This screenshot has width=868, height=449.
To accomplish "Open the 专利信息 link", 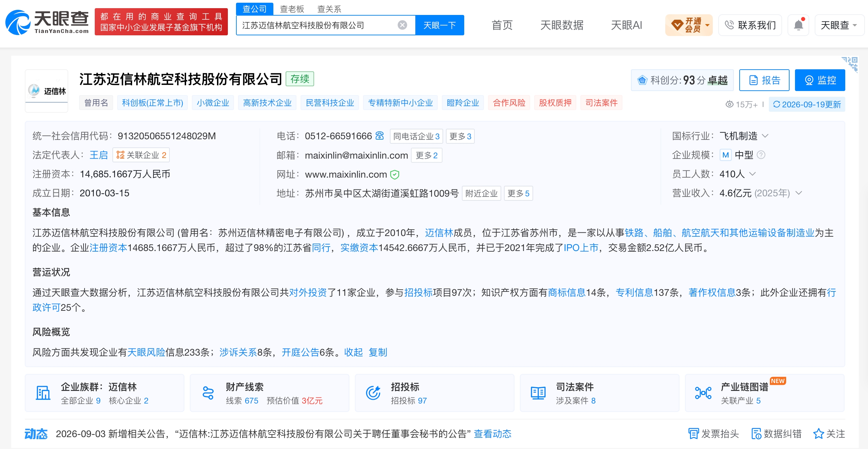I will [x=634, y=292].
